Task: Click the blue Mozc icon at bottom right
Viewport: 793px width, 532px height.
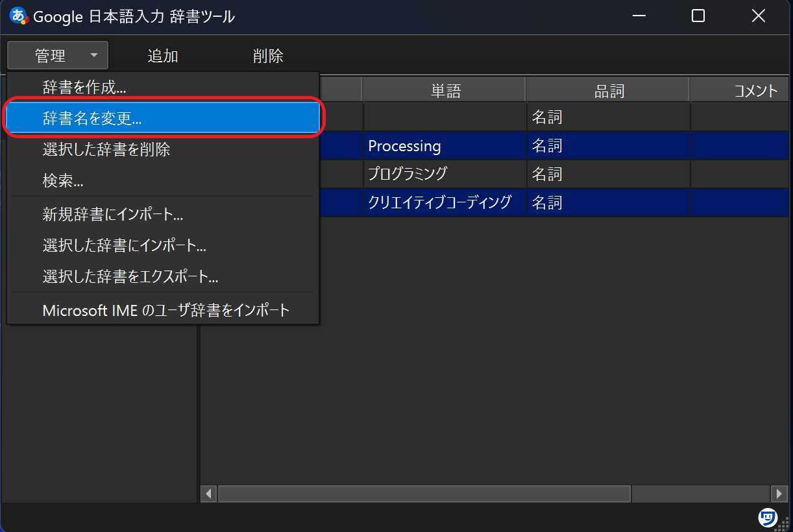Action: pyautogui.click(x=767, y=517)
